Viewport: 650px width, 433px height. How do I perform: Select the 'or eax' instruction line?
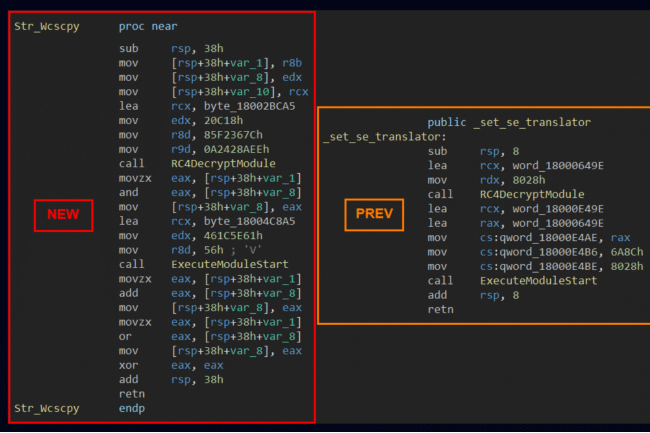click(210, 336)
